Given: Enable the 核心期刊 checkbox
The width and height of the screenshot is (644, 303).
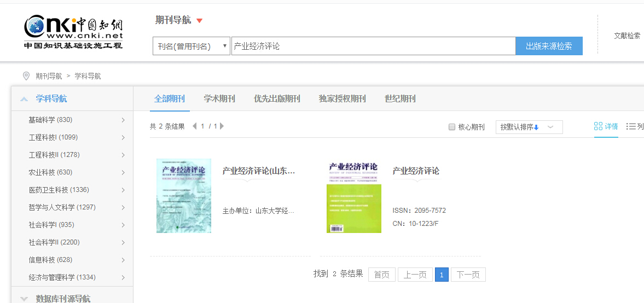Looking at the screenshot, I should [452, 127].
